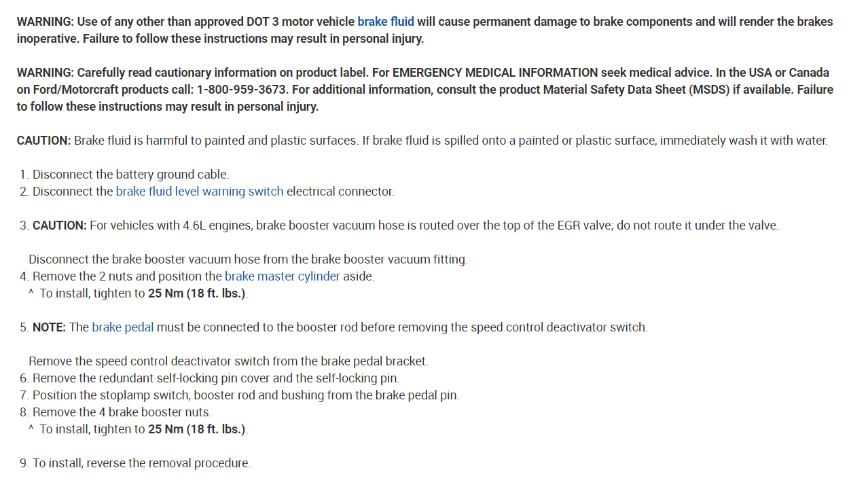Click step 7 about positioning the stoplamp switch
The height and width of the screenshot is (487, 868).
(245, 395)
